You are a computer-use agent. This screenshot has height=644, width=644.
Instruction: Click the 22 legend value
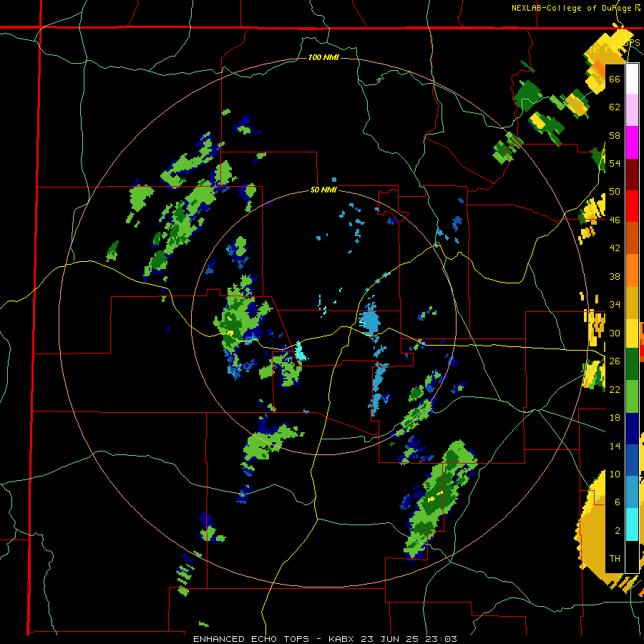point(615,389)
